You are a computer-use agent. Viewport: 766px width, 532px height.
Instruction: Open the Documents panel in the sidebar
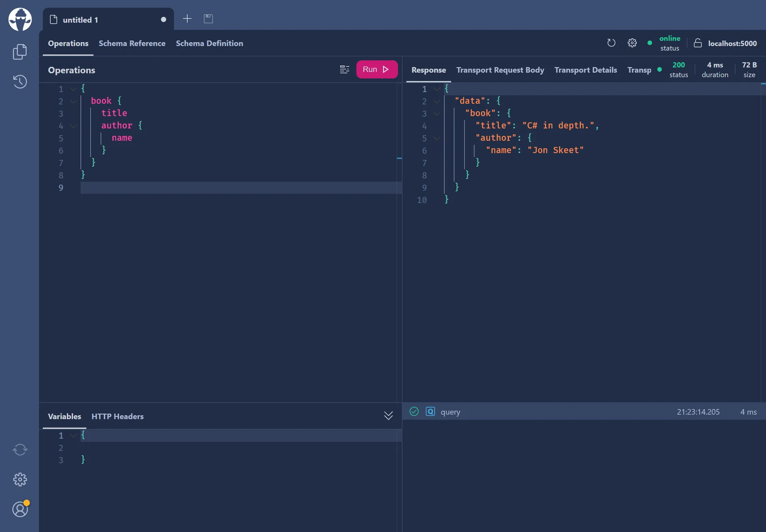20,51
